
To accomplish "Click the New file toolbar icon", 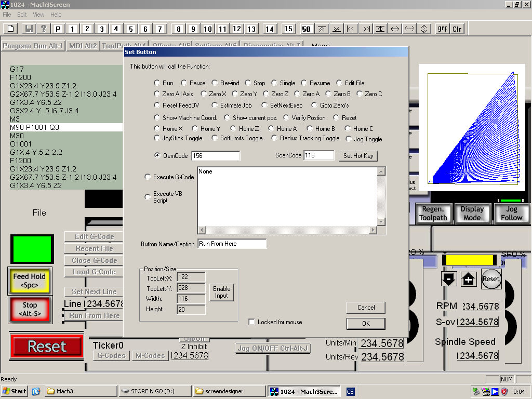I will (x=11, y=29).
